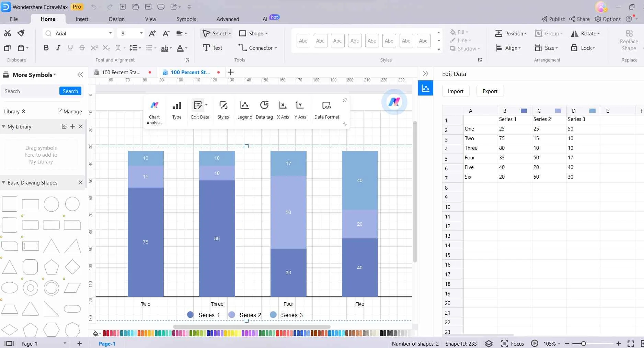Toggle Underline formatting
The height and width of the screenshot is (348, 644).
pyautogui.click(x=70, y=48)
